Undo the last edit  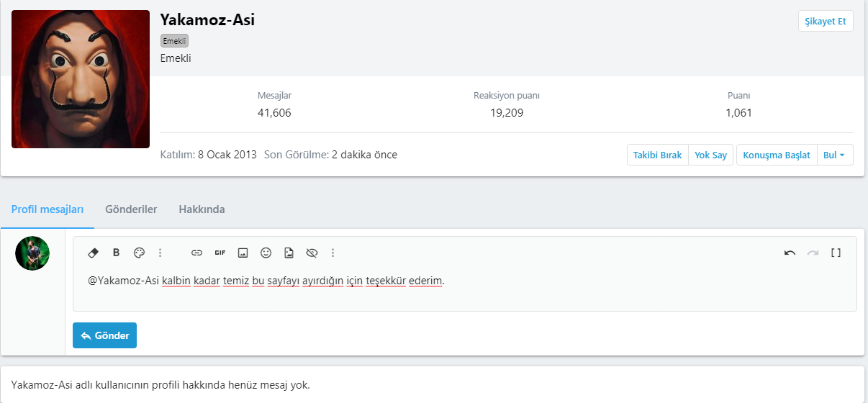coord(790,253)
